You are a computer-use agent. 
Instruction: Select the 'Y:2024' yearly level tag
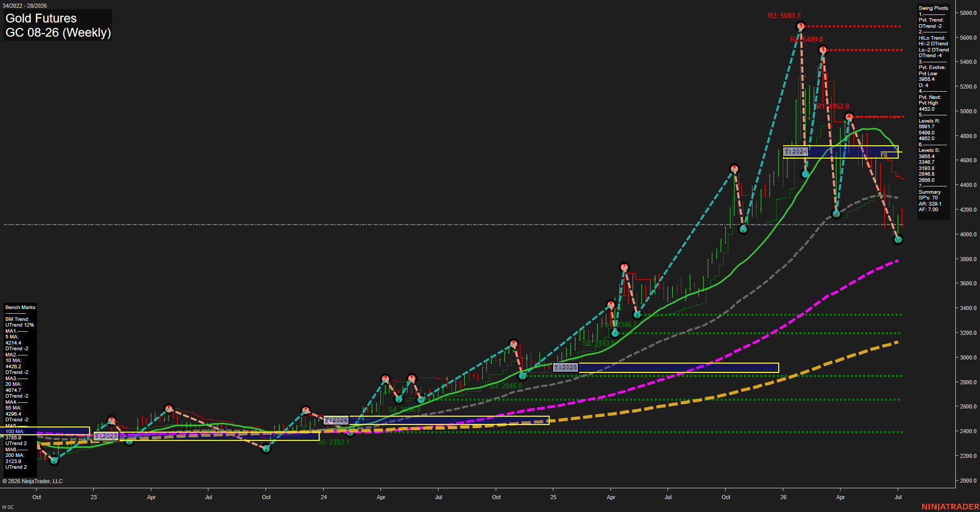tap(336, 420)
